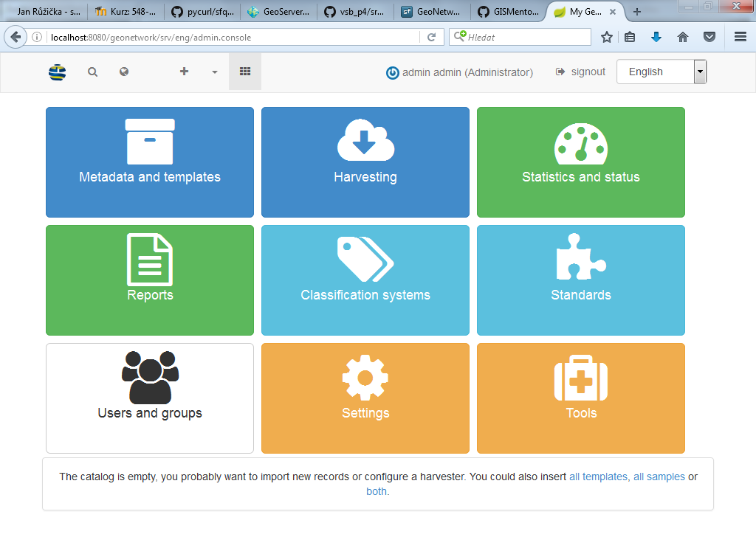Open the Users and groups tile
Screen dimensions: 756x537
click(149, 398)
